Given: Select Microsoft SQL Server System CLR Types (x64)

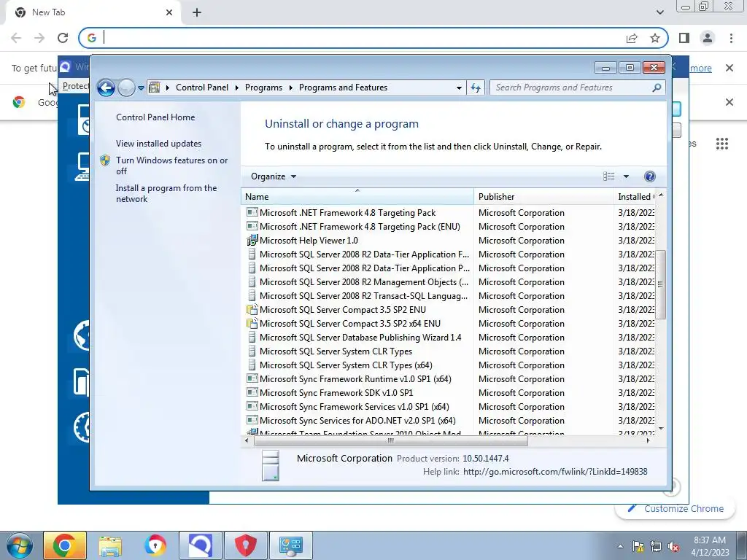Looking at the screenshot, I should [x=346, y=365].
